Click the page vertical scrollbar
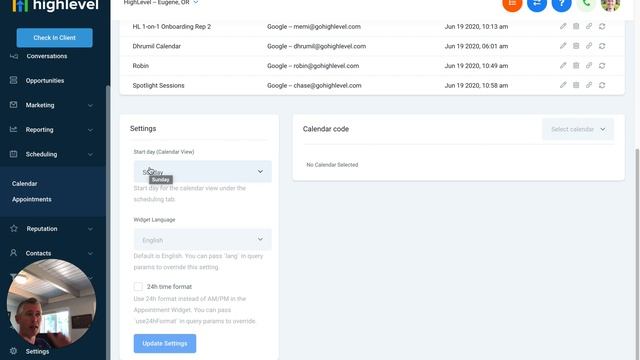The image size is (640, 360). (637, 253)
